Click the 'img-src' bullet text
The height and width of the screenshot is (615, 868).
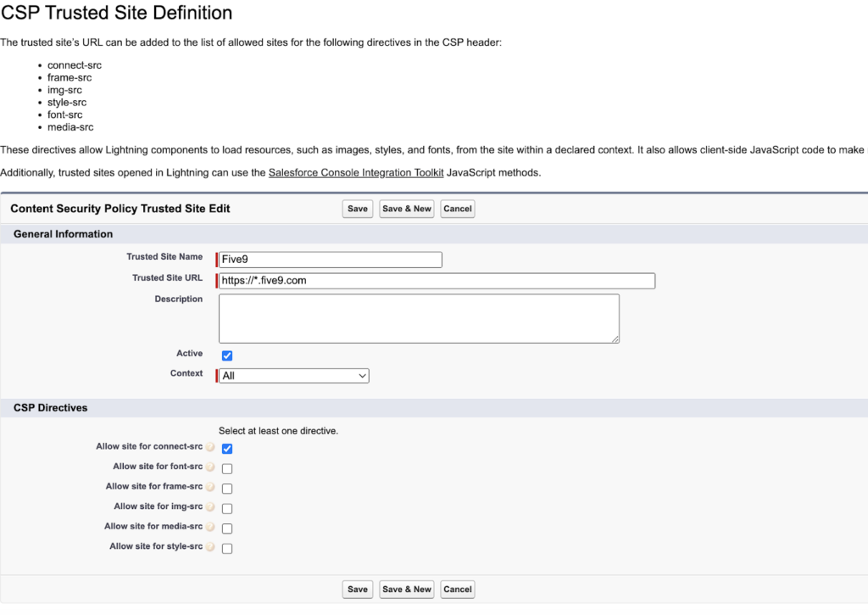click(64, 90)
